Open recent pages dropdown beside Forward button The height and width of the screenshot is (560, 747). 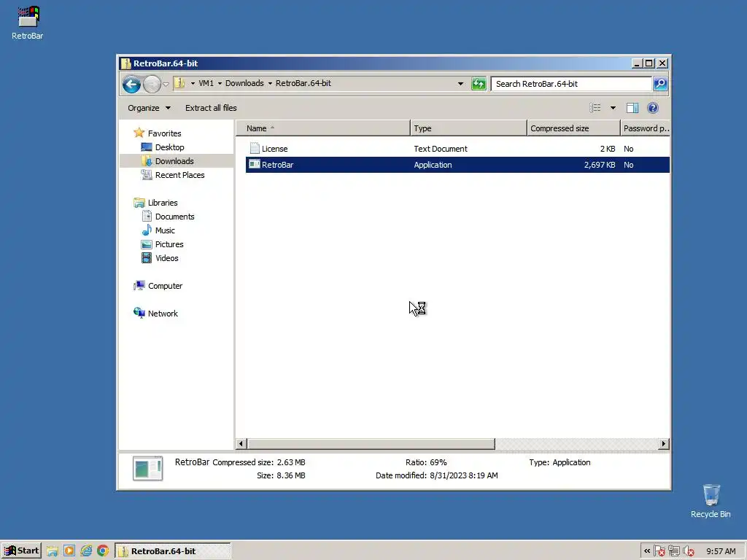coord(166,85)
